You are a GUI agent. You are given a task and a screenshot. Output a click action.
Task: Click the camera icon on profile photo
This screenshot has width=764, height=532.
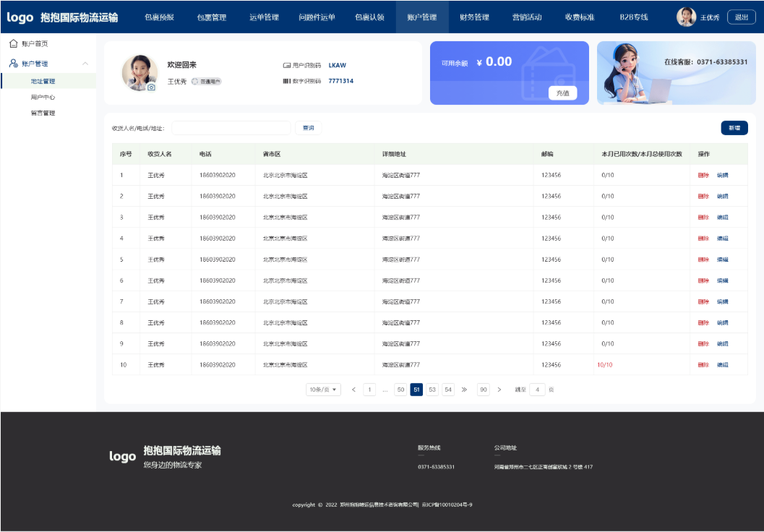[151, 87]
